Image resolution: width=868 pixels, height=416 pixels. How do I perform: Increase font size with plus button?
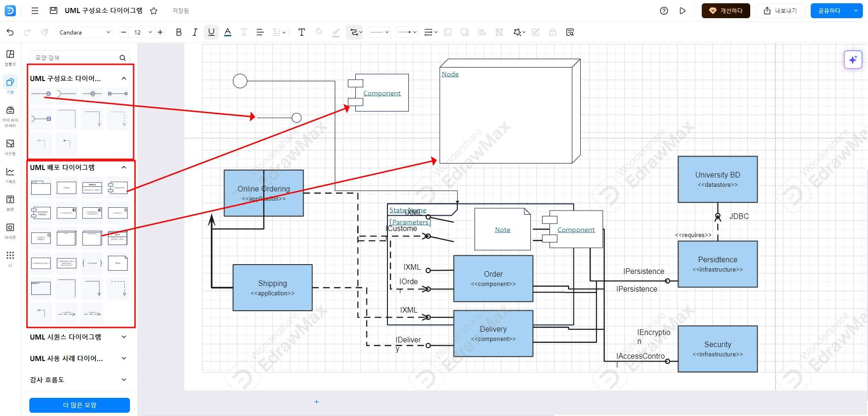pyautogui.click(x=160, y=32)
